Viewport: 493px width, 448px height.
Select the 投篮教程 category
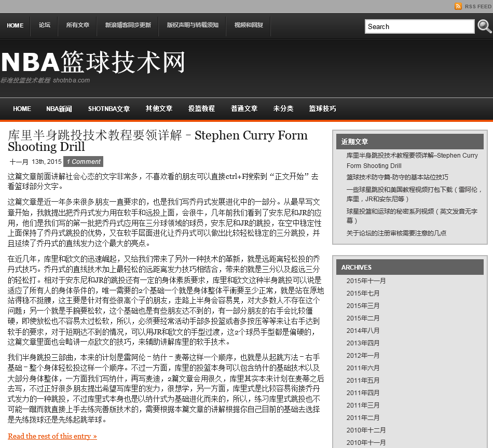[201, 109]
